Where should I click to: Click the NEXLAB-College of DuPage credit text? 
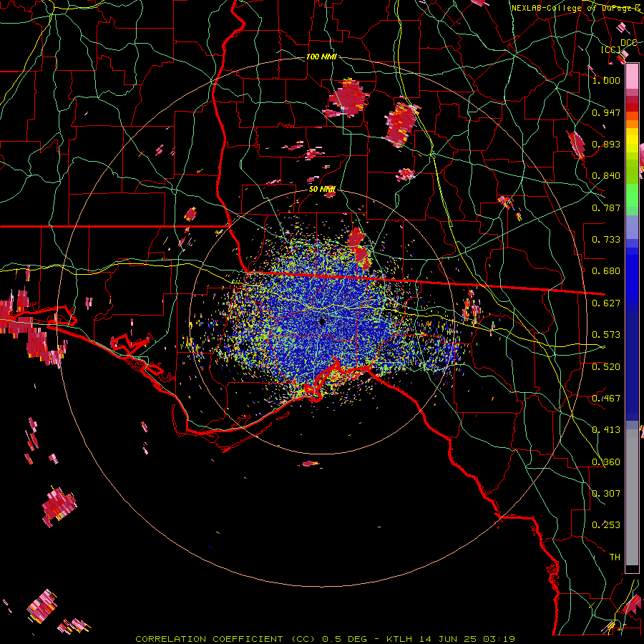coord(576,8)
